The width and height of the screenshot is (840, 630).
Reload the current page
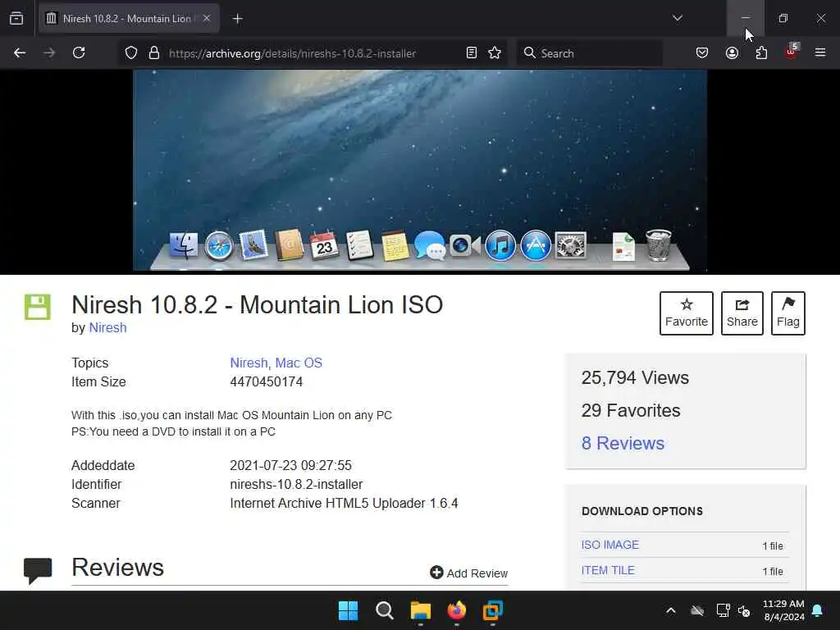click(79, 52)
